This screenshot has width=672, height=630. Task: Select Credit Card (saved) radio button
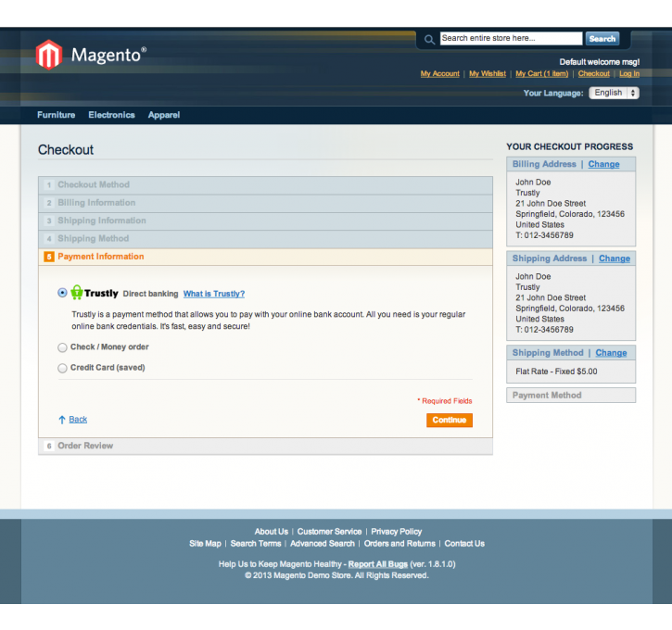[63, 368]
